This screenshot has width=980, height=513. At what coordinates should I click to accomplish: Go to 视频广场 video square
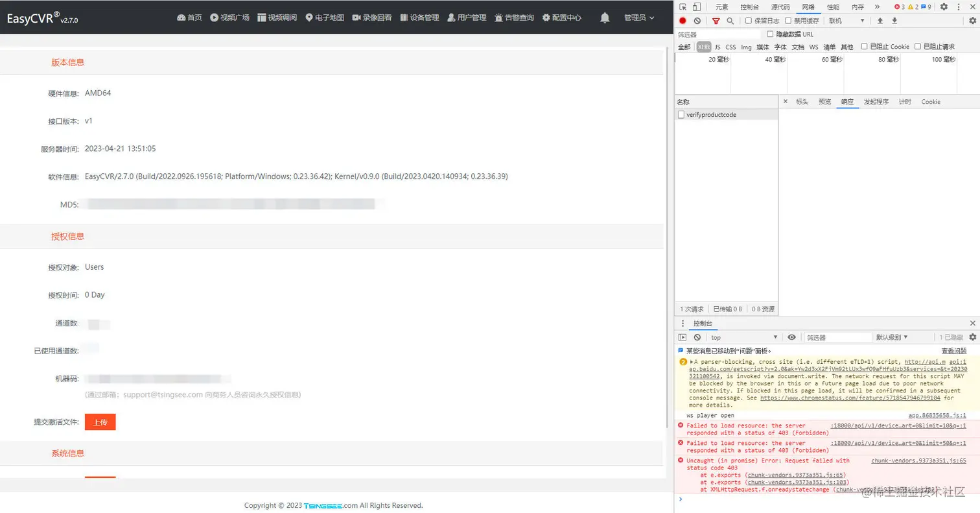coord(230,18)
